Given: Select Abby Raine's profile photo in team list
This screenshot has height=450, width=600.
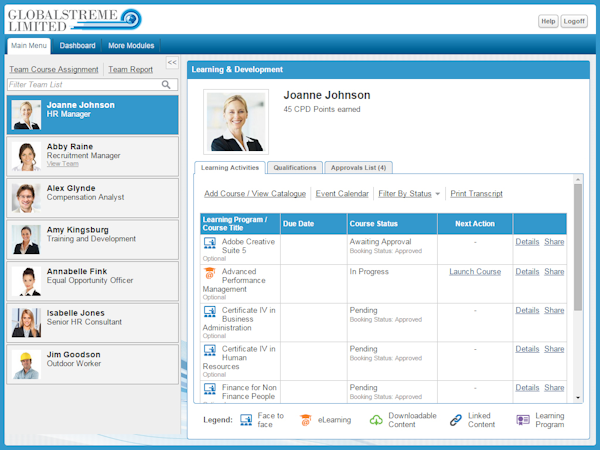Looking at the screenshot, I should click(26, 156).
